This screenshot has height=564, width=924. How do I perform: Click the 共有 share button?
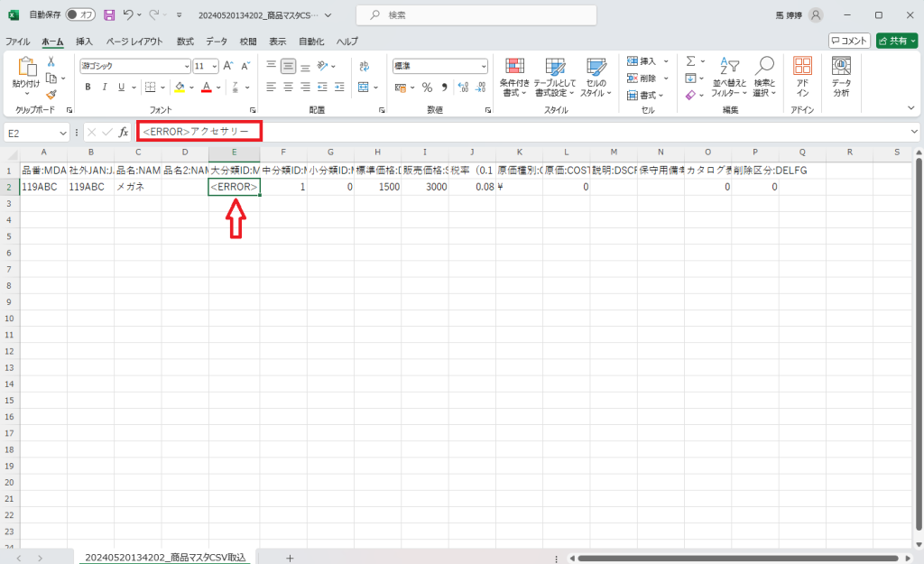pyautogui.click(x=896, y=41)
